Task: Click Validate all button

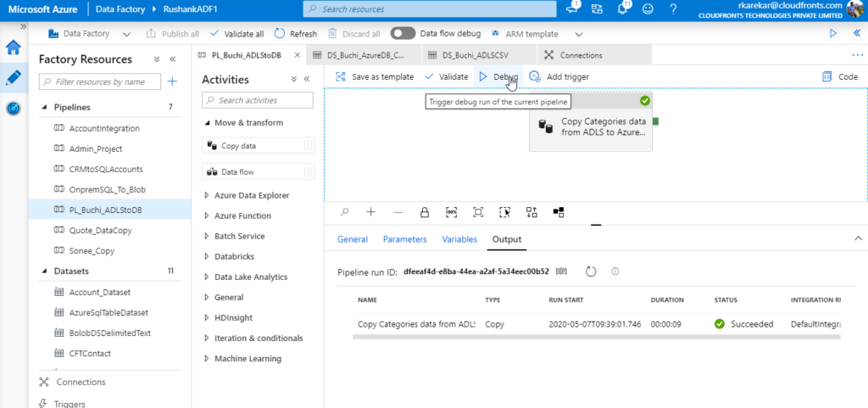Action: [x=236, y=34]
